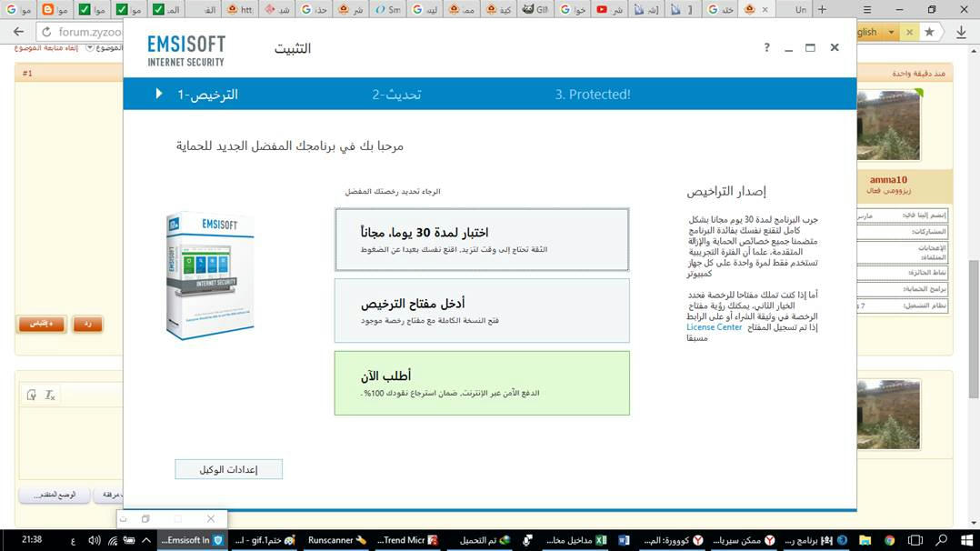Click the orange quote button in forum
Screen dimensions: 980x551
tap(41, 324)
